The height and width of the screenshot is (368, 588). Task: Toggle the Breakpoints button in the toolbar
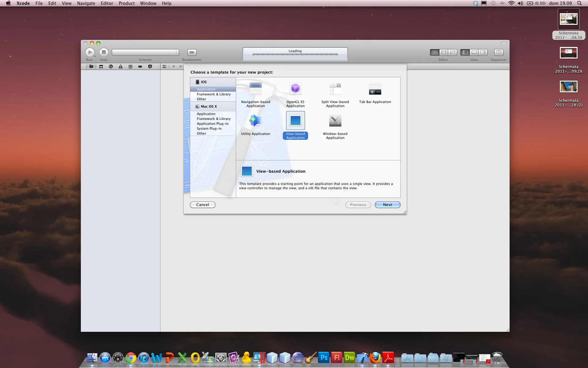(x=191, y=52)
